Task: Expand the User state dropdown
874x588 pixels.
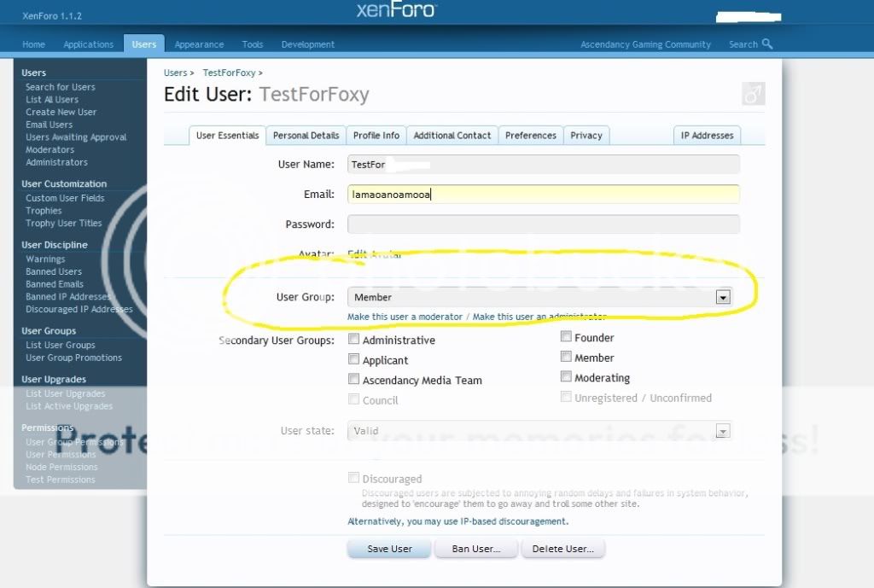Action: [723, 431]
